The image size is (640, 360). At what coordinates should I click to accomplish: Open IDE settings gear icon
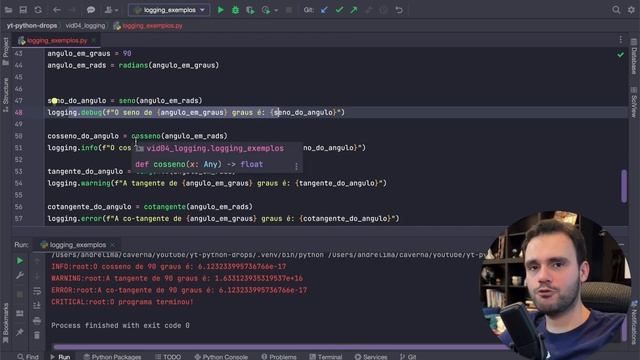click(x=631, y=10)
